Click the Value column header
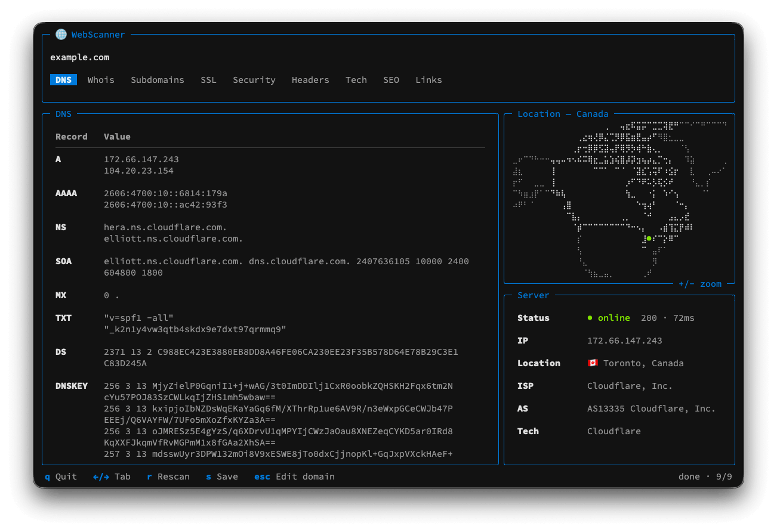 pos(117,137)
